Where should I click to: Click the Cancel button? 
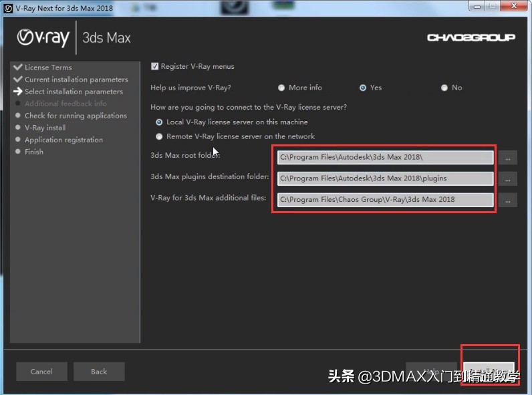coord(41,372)
